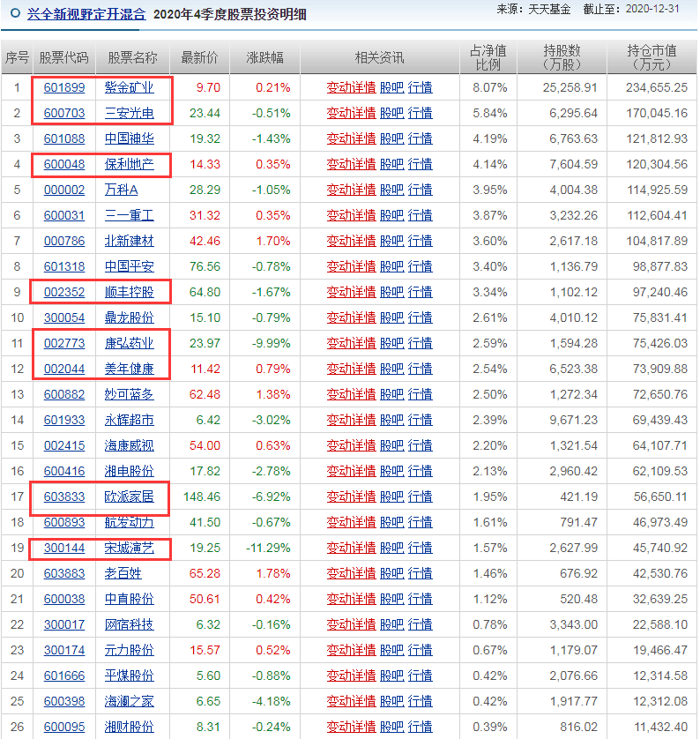
Task: Select the 8.07% net value ratio cell
Action: click(490, 87)
